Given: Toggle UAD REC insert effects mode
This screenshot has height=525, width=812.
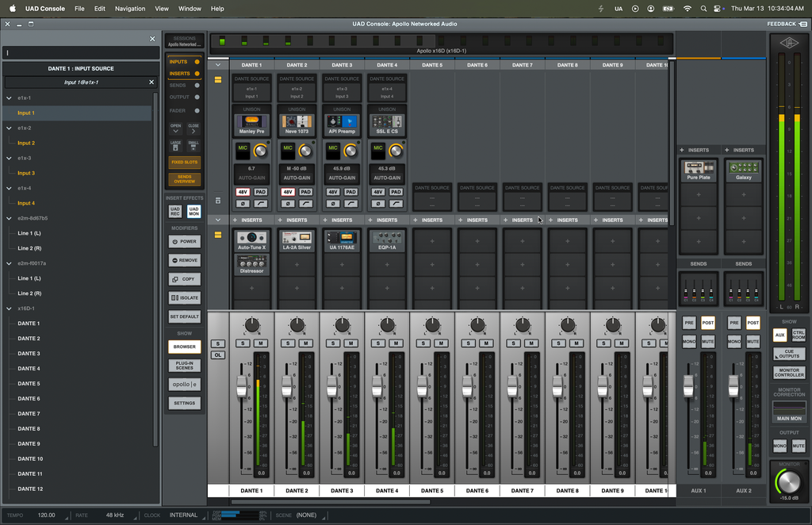Looking at the screenshot, I should click(x=175, y=211).
